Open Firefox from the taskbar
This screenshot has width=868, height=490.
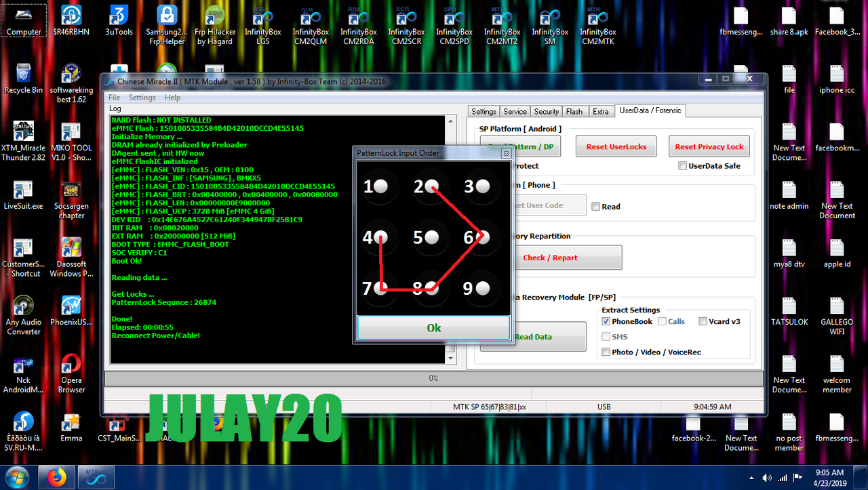(58, 478)
